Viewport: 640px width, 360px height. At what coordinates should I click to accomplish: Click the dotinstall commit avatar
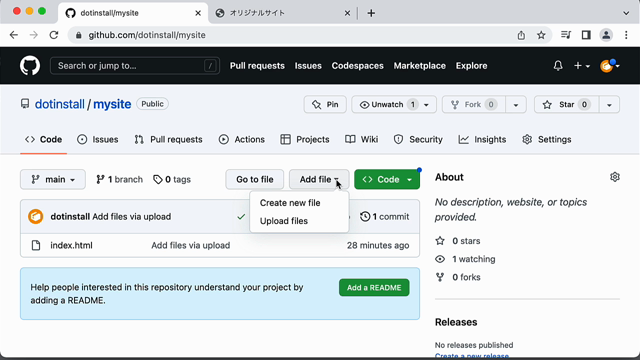click(36, 216)
